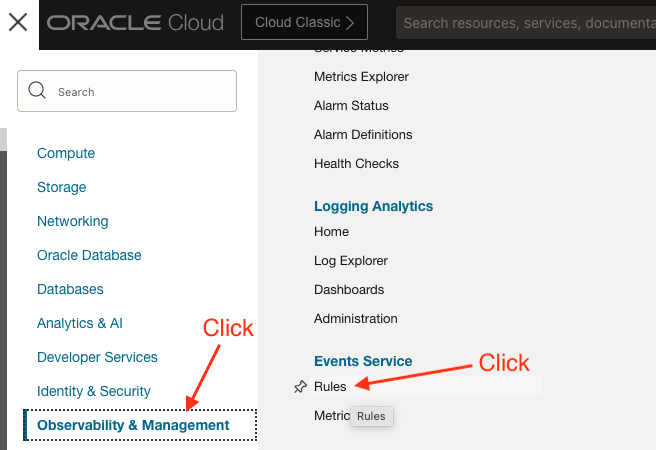Select Networking in the left menu
656x450 pixels.
[x=73, y=221]
